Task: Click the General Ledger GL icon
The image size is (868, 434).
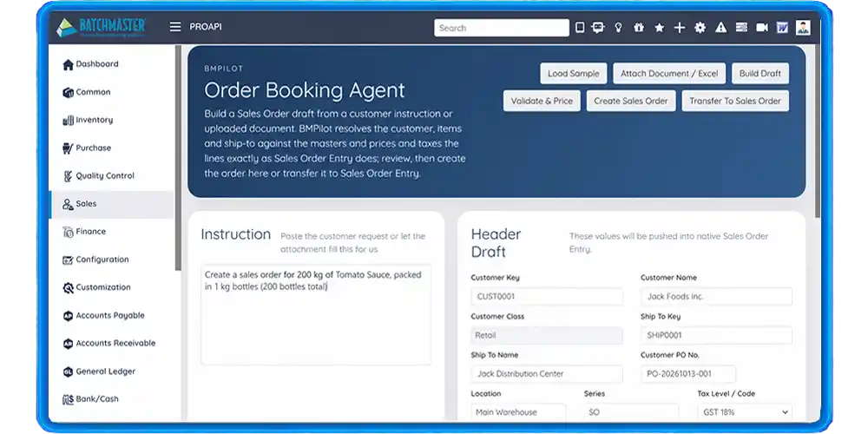Action: (68, 372)
